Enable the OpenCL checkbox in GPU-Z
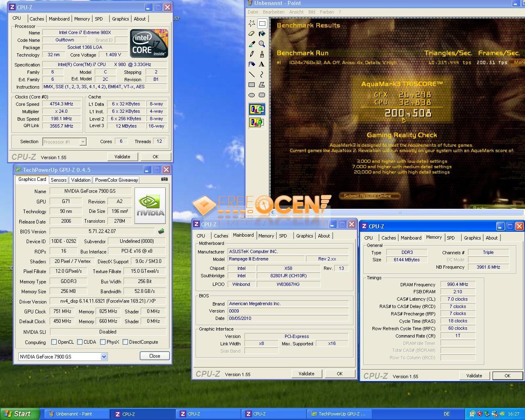 tap(54, 342)
